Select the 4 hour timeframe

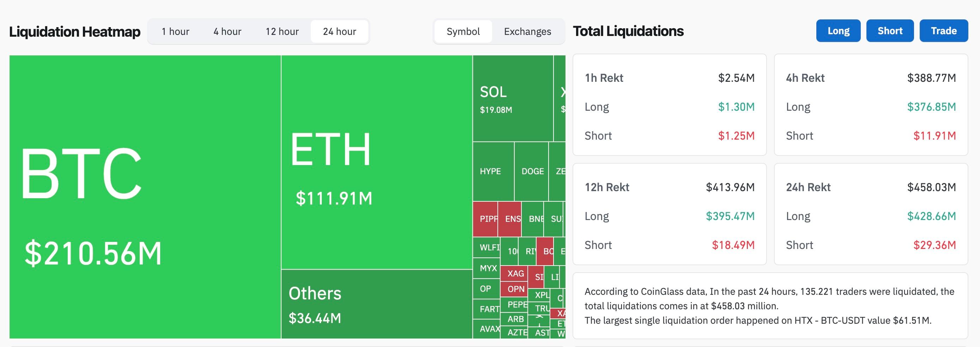click(228, 32)
